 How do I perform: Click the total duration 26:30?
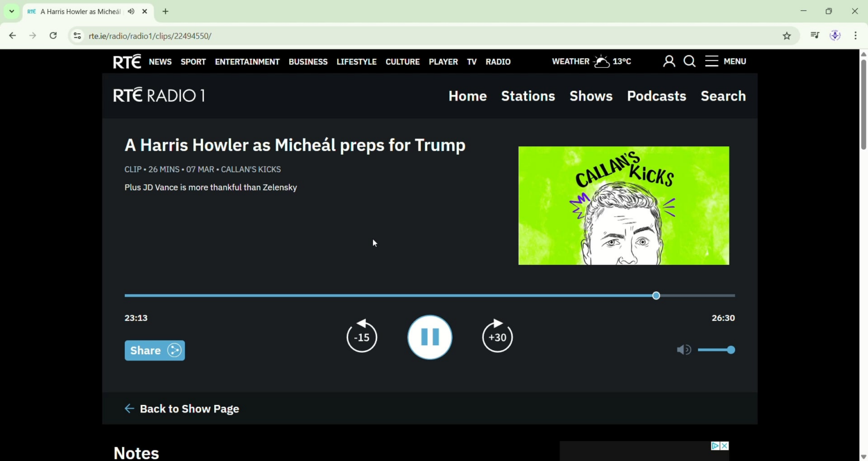(x=723, y=318)
